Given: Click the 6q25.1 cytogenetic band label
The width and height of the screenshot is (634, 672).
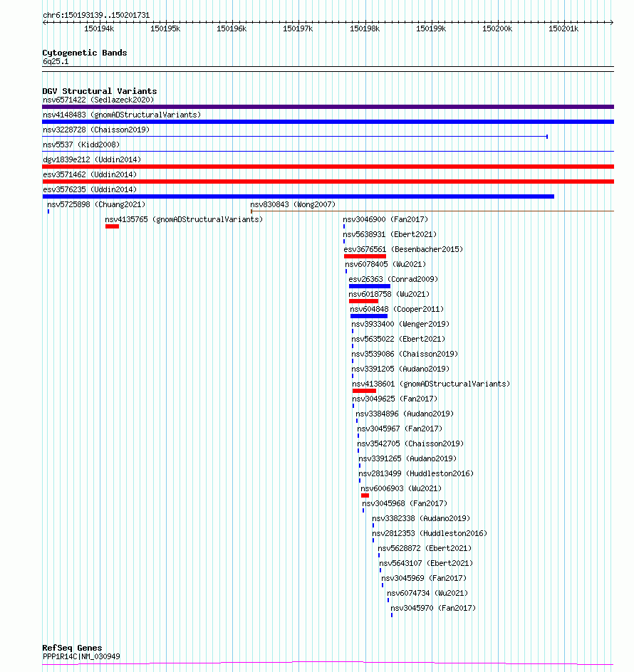Looking at the screenshot, I should click(x=56, y=61).
